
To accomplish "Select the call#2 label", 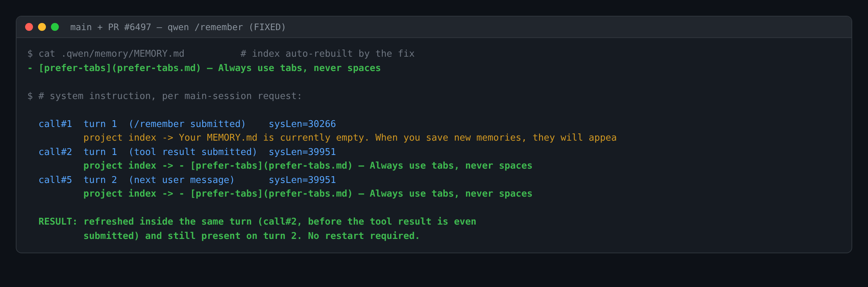I will click(55, 152).
